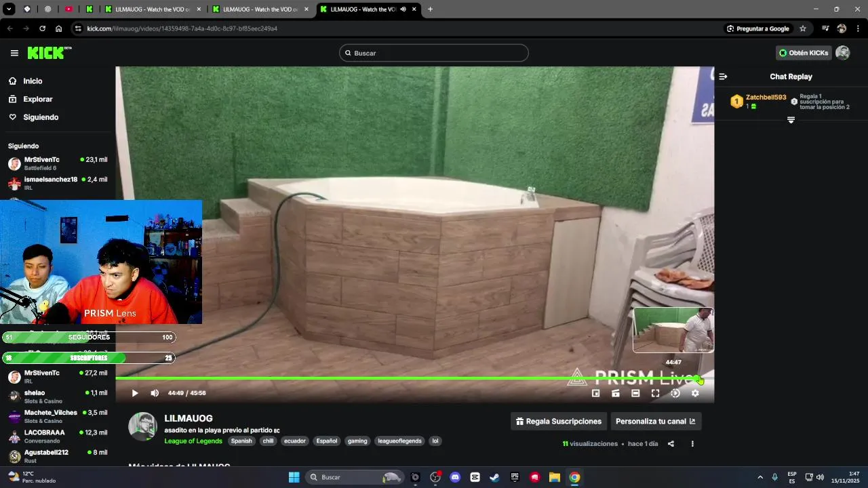Select the chill tag

tap(268, 441)
